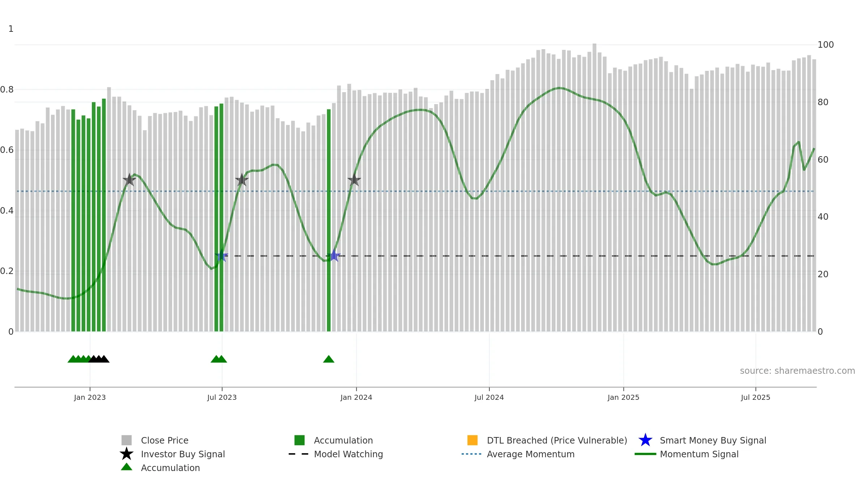Click the Jul 2024 axis label
Screen dimensions: 868x488
(x=489, y=398)
